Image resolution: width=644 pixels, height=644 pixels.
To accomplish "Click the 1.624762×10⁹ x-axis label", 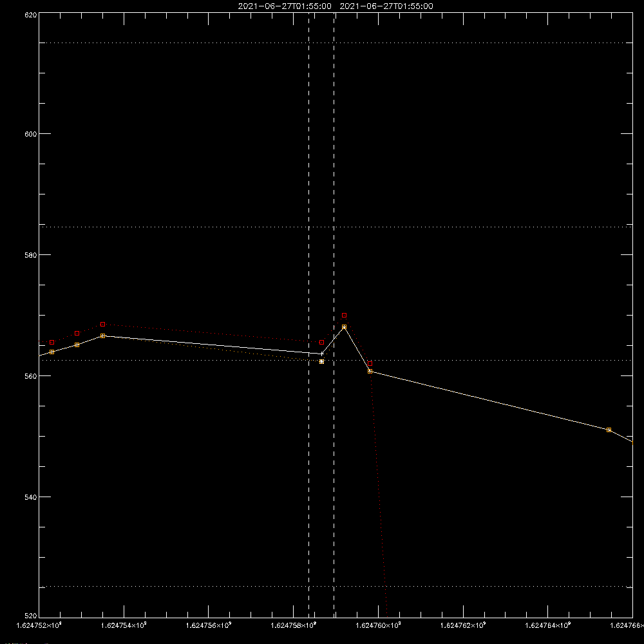I will [463, 625].
